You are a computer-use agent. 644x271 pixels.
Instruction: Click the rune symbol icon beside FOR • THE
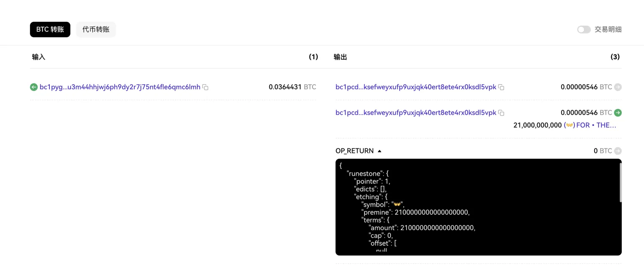pos(569,125)
